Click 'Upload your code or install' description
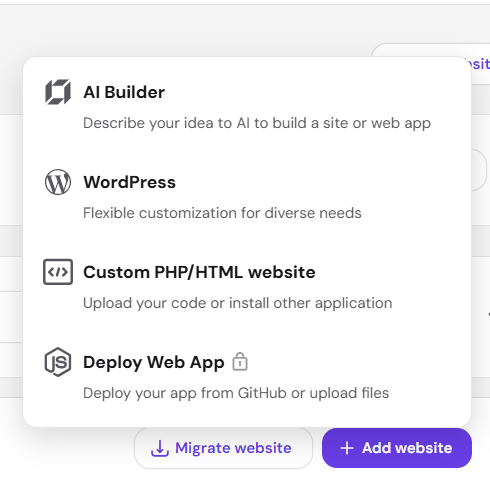The image size is (490, 495). pyautogui.click(x=238, y=303)
